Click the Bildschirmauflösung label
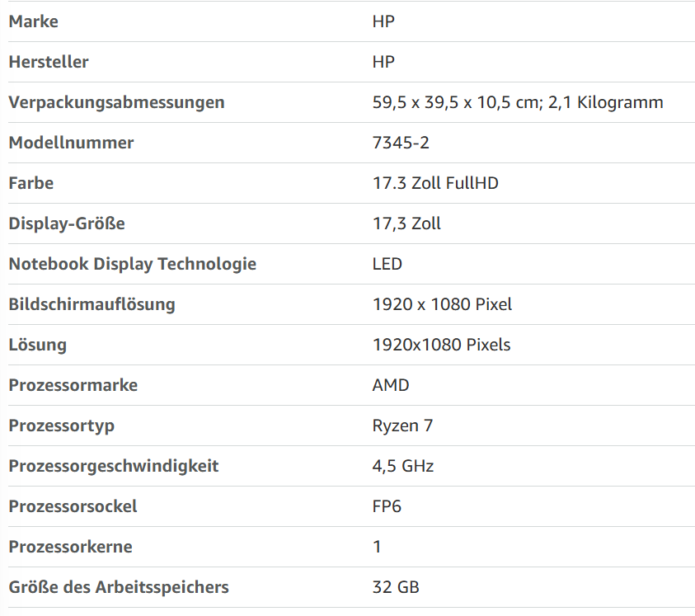The height and width of the screenshot is (616, 695). (x=92, y=304)
